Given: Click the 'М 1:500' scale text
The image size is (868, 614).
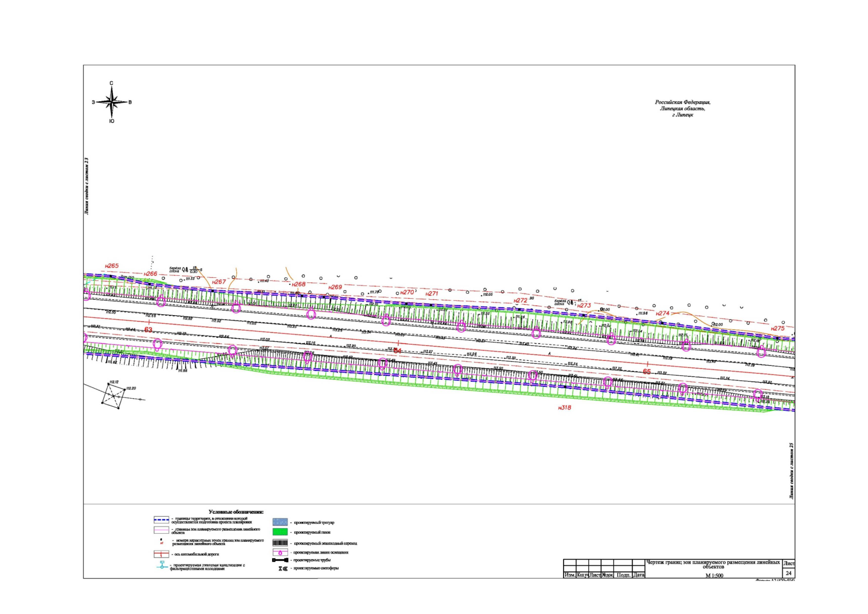Looking at the screenshot, I should tap(714, 576).
